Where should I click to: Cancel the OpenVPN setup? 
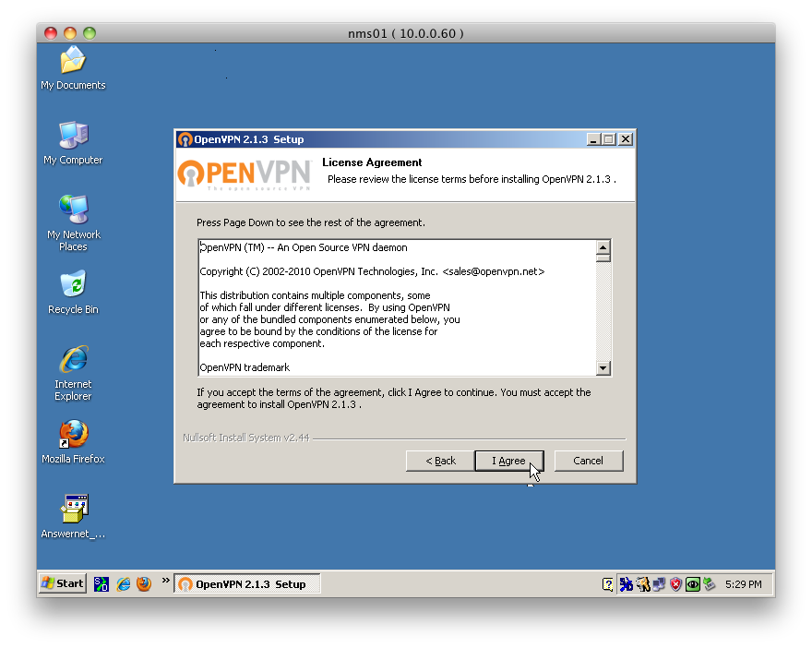pos(589,461)
